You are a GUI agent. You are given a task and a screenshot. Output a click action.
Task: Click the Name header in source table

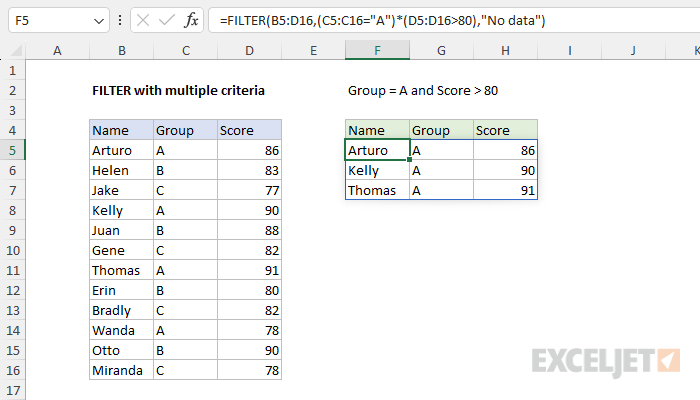tap(121, 130)
